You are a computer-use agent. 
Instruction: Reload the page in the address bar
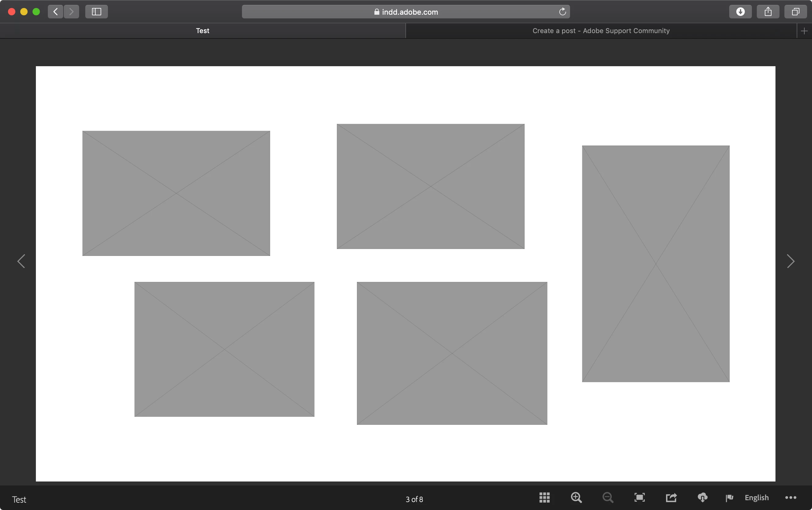(562, 12)
